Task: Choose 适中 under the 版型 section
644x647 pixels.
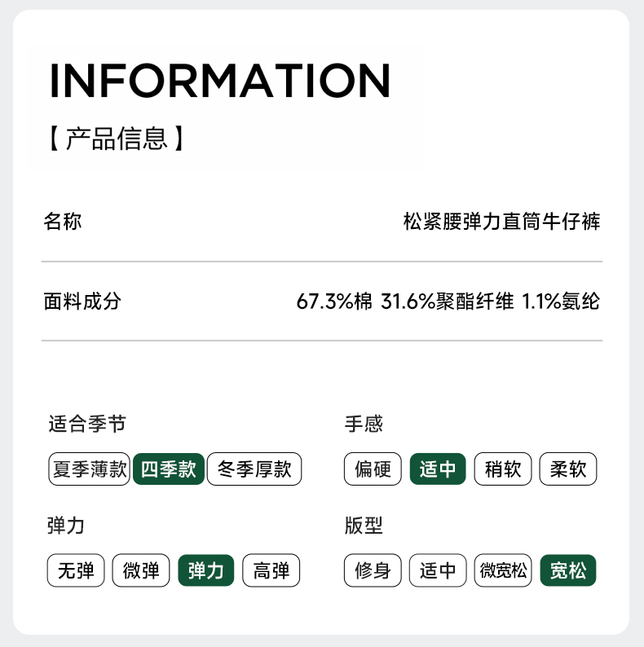Action: point(438,570)
